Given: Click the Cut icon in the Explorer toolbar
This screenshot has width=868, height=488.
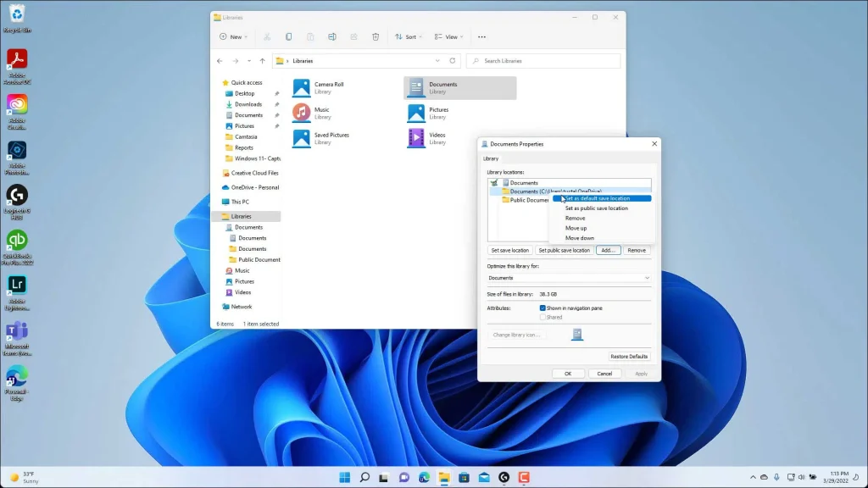Looking at the screenshot, I should click(268, 36).
